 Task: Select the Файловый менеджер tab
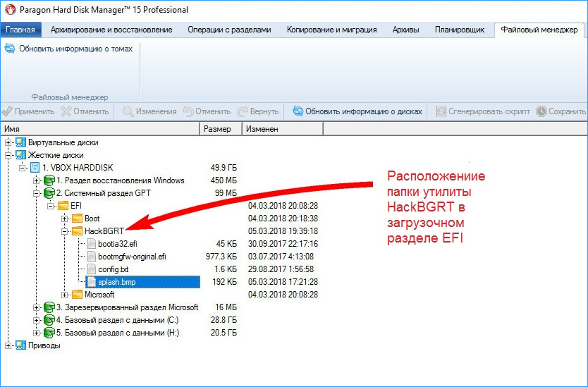(x=539, y=30)
